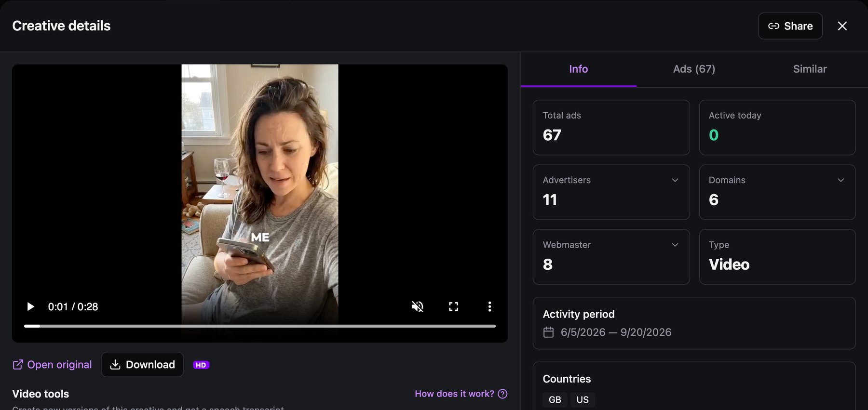Open video player more options menu

(489, 307)
